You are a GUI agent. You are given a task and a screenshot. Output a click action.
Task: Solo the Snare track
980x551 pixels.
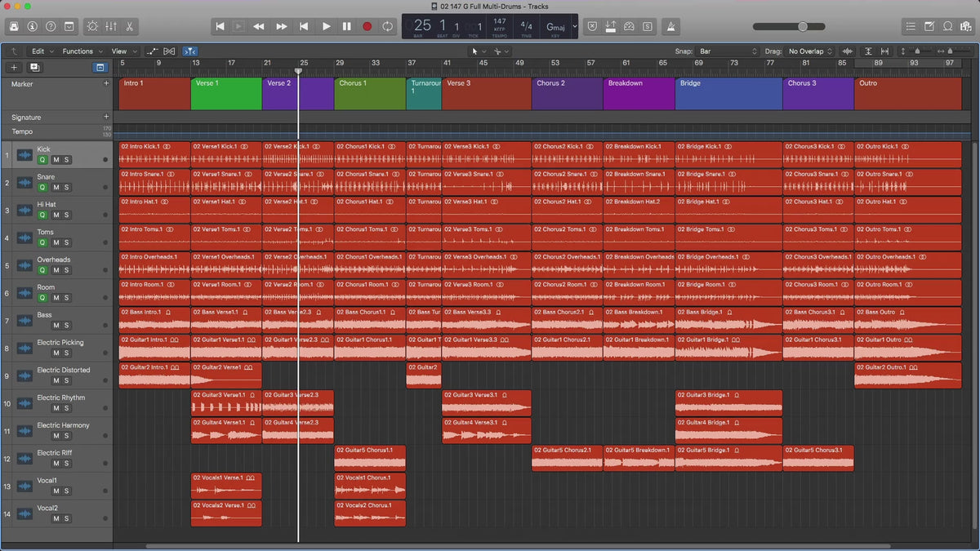pos(66,188)
